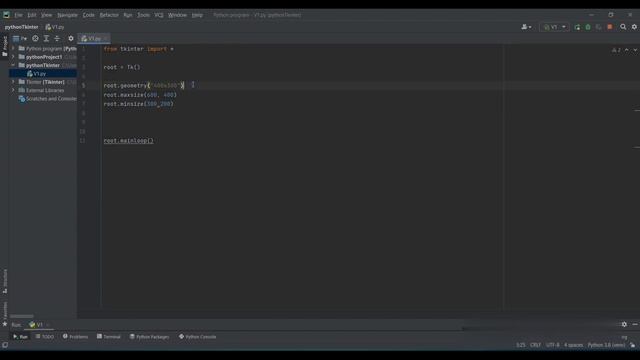Open the Favorites tool window side tab

4,314
